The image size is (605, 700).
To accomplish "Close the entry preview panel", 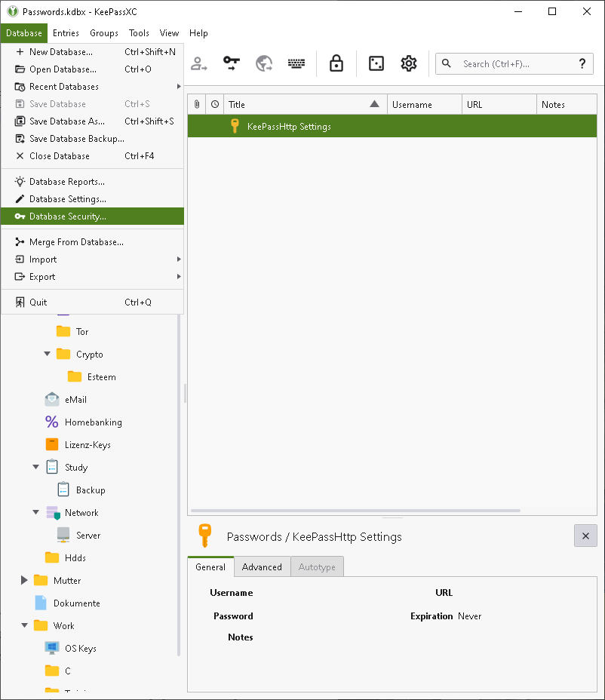I will 585,536.
